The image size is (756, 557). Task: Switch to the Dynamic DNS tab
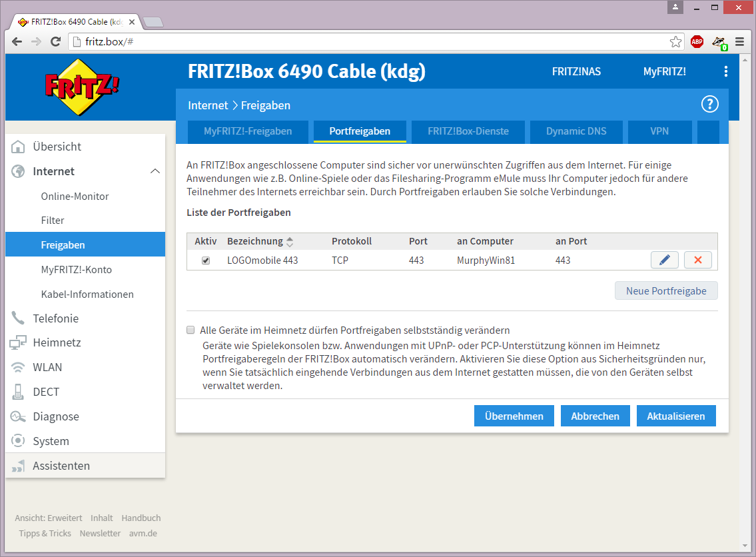pos(576,132)
